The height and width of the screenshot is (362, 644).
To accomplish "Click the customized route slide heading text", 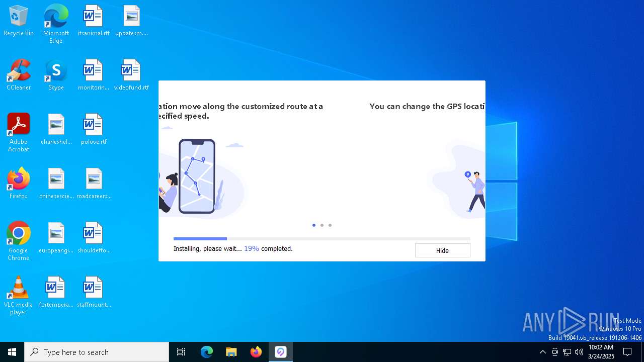I will [x=241, y=111].
